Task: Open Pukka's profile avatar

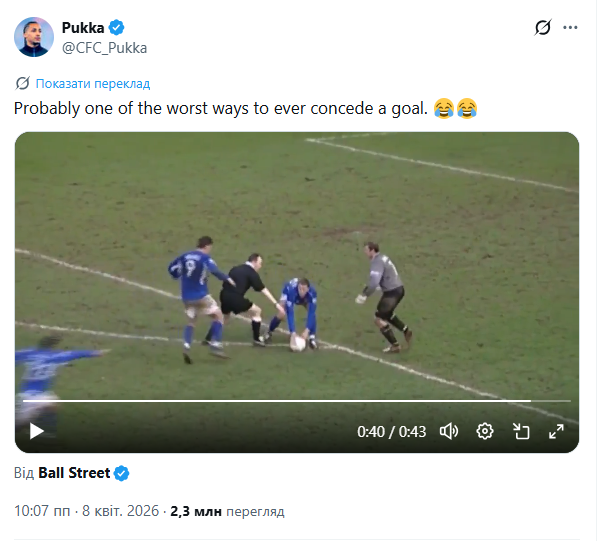Action: tap(33, 36)
